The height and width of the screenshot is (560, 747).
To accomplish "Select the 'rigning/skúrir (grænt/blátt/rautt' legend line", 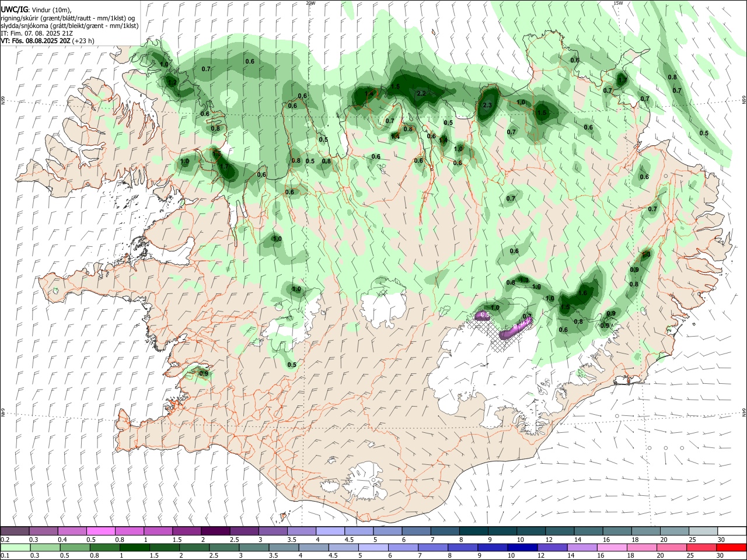I will tap(68, 18).
